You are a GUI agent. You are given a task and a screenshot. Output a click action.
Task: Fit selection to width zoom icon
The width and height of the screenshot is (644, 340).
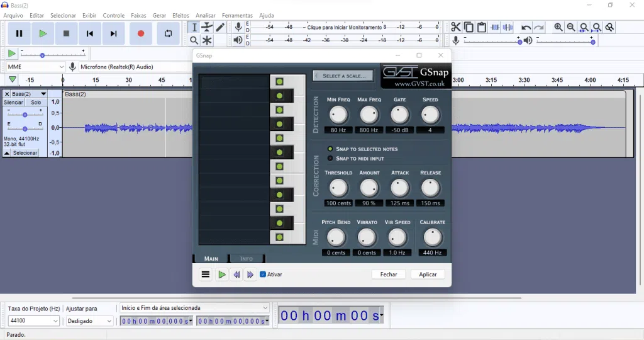pos(584,27)
